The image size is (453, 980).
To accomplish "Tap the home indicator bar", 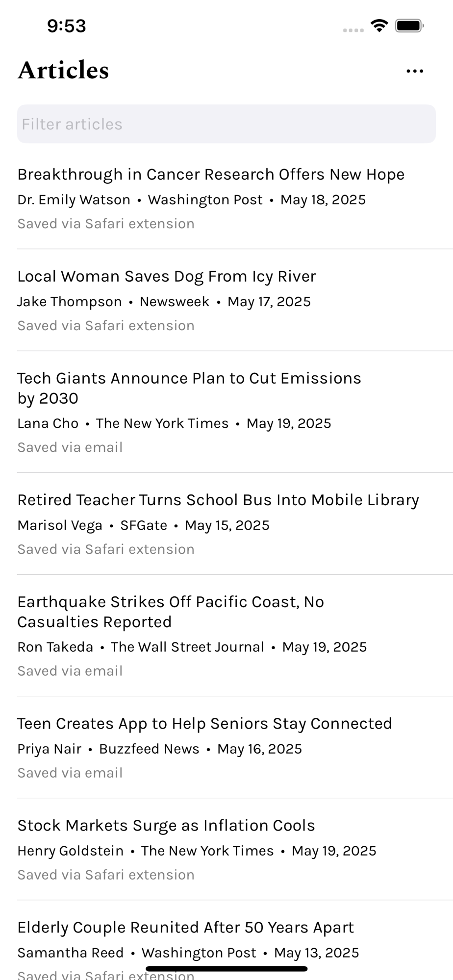I will pos(226,969).
